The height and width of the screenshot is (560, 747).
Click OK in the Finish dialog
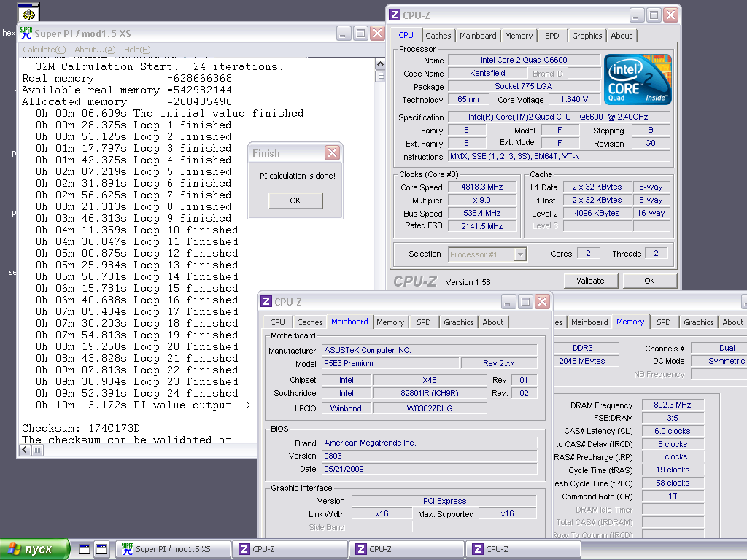pos(295,201)
